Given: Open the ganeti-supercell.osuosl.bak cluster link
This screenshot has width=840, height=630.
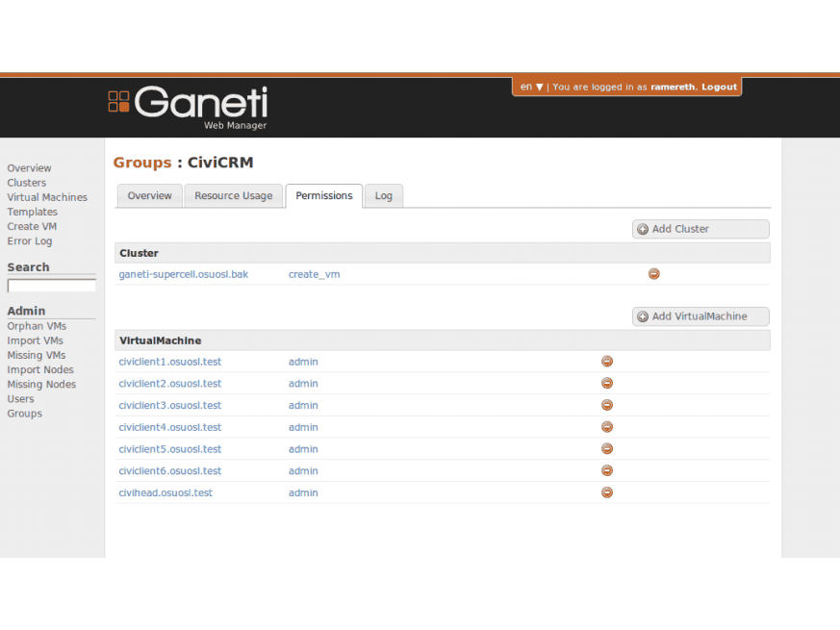Looking at the screenshot, I should 183,274.
